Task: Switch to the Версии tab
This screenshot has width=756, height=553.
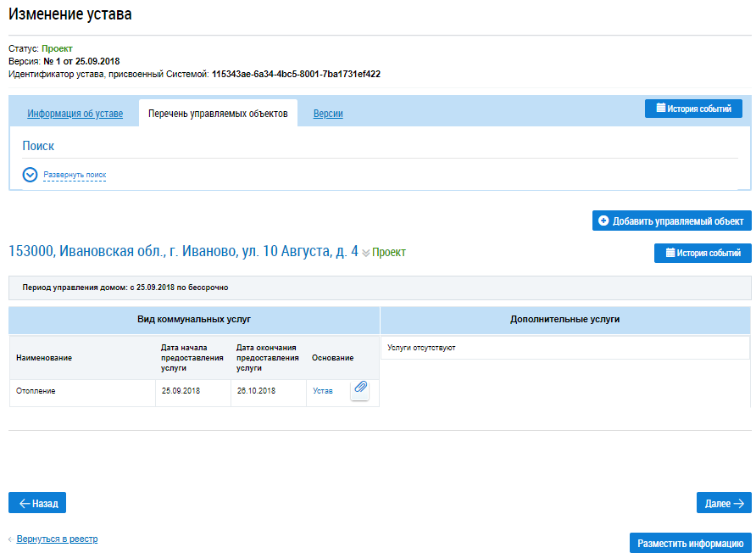Action: [328, 114]
